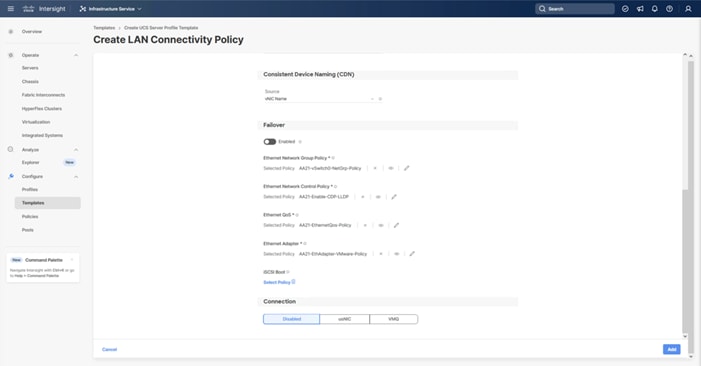This screenshot has height=366, width=701.
Task: Click the Templates breadcrumb link
Action: (104, 28)
